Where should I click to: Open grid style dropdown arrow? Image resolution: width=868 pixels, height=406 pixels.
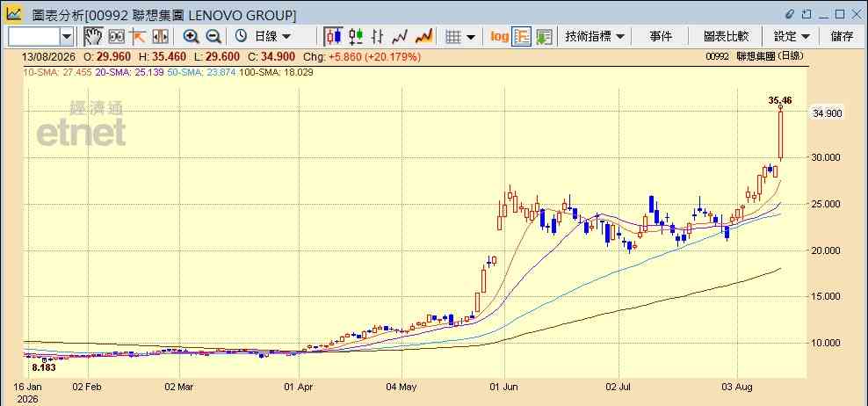pyautogui.click(x=471, y=37)
